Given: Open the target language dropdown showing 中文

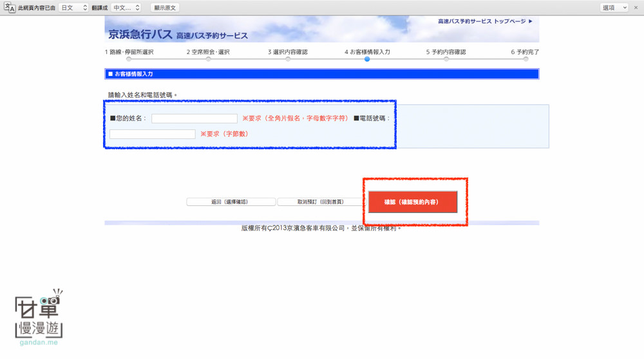Looking at the screenshot, I should pyautogui.click(x=126, y=8).
